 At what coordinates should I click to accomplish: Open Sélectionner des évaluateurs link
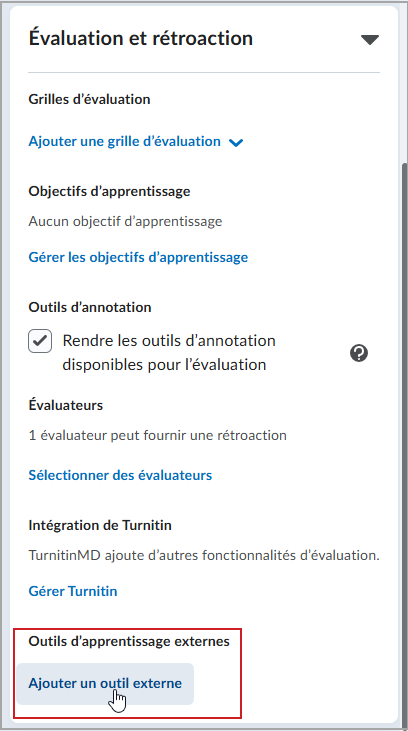(x=120, y=475)
